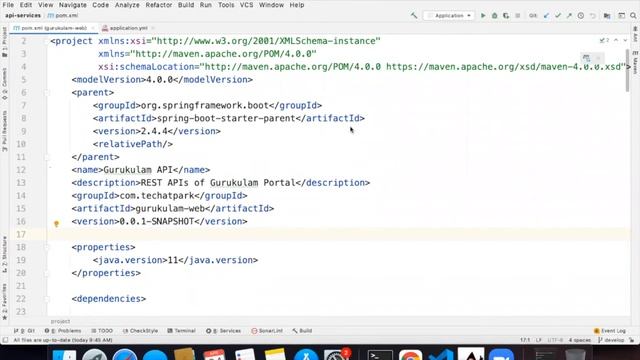This screenshot has height=360, width=640.
Task: Run with Coverage icon
Action: tap(506, 16)
